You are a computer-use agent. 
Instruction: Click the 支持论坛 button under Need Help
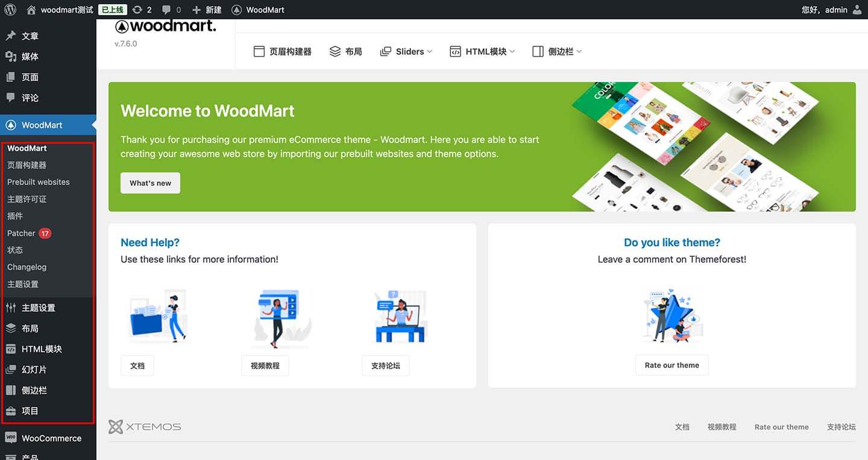(386, 365)
